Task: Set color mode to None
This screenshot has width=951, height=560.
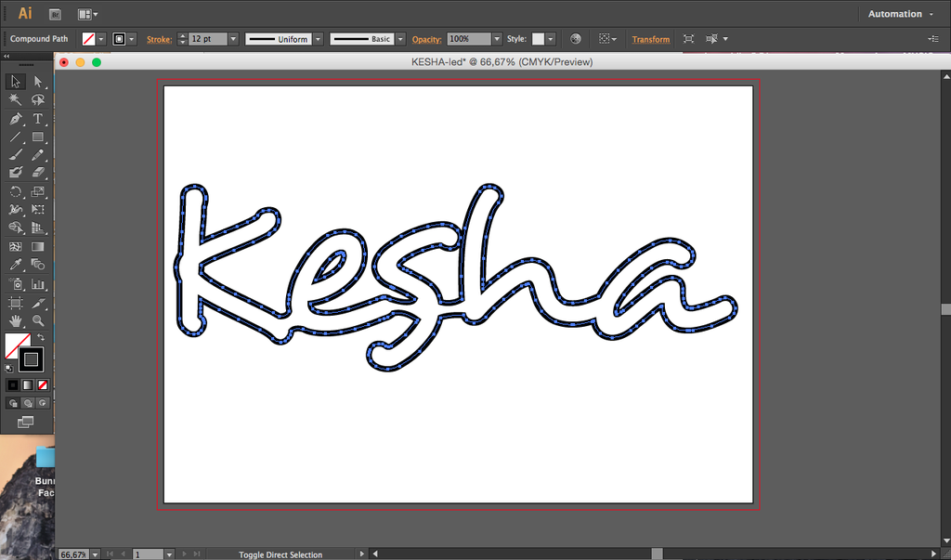Action: [43, 384]
